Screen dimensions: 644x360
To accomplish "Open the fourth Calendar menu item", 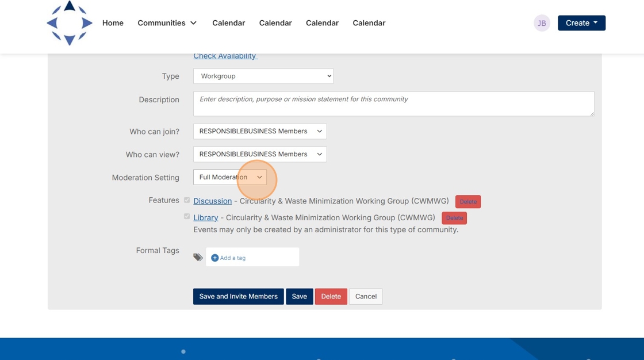I will pyautogui.click(x=369, y=23).
